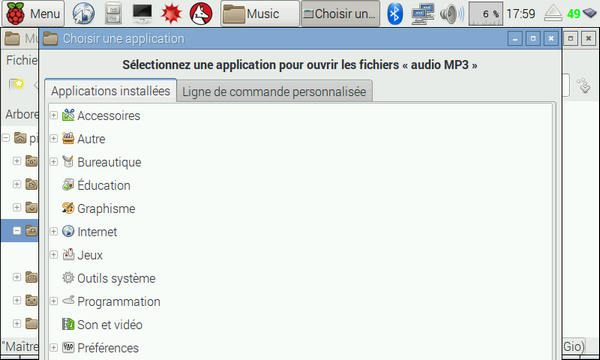Click the eject tray icon
This screenshot has width=600, height=360.
[553, 13]
